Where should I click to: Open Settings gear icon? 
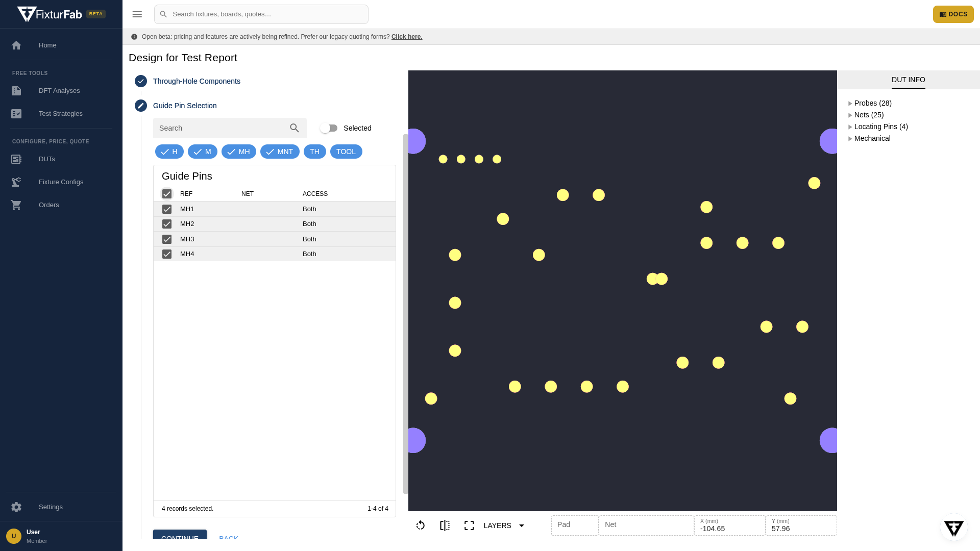pyautogui.click(x=16, y=507)
